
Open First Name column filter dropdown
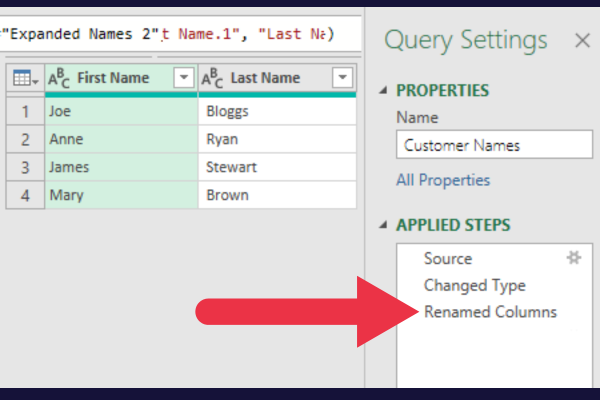click(x=184, y=78)
